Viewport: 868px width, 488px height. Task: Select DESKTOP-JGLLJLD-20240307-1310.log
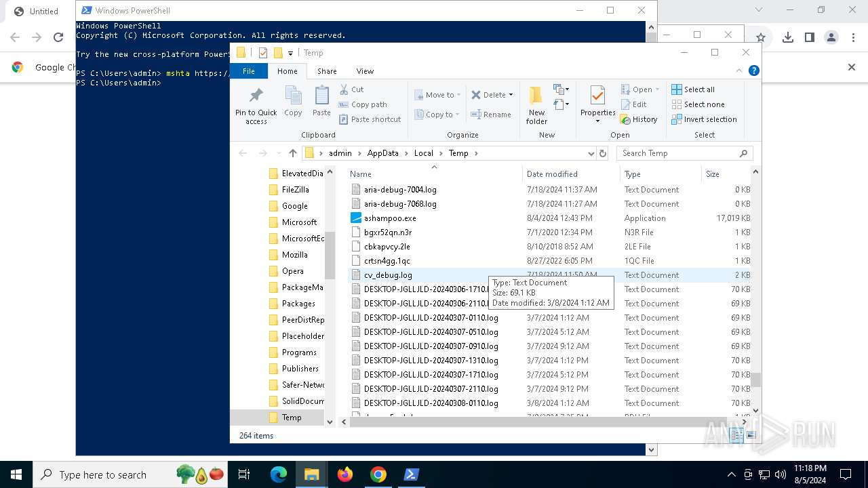pos(431,361)
